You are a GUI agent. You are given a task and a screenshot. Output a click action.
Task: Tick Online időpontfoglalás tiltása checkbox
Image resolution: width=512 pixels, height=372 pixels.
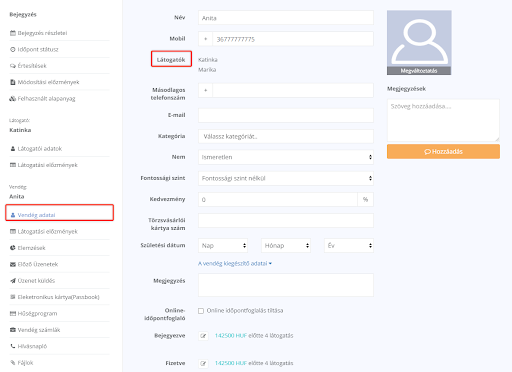click(x=201, y=311)
